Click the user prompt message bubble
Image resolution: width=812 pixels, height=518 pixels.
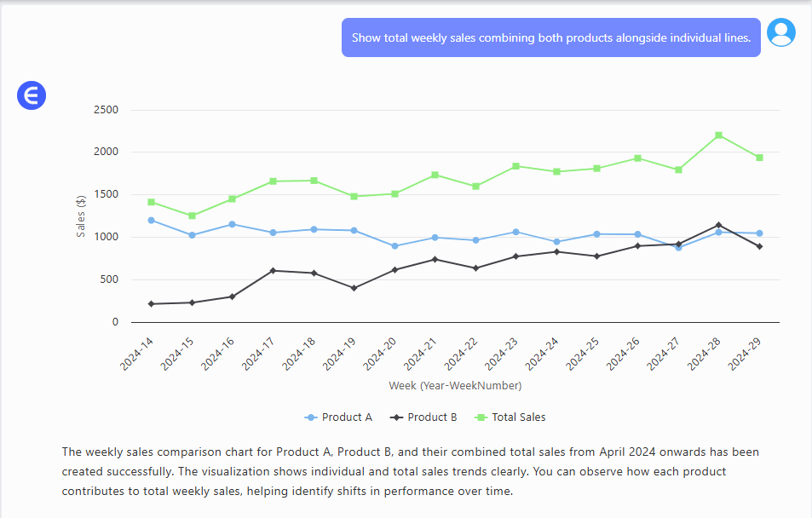pyautogui.click(x=550, y=37)
